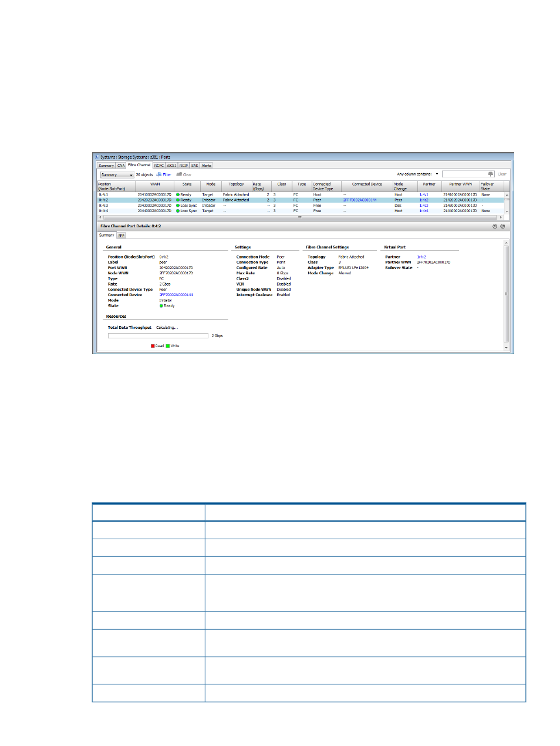The height and width of the screenshot is (746, 560).
Task: Sort by the WWN column header
Action: pyautogui.click(x=155, y=186)
